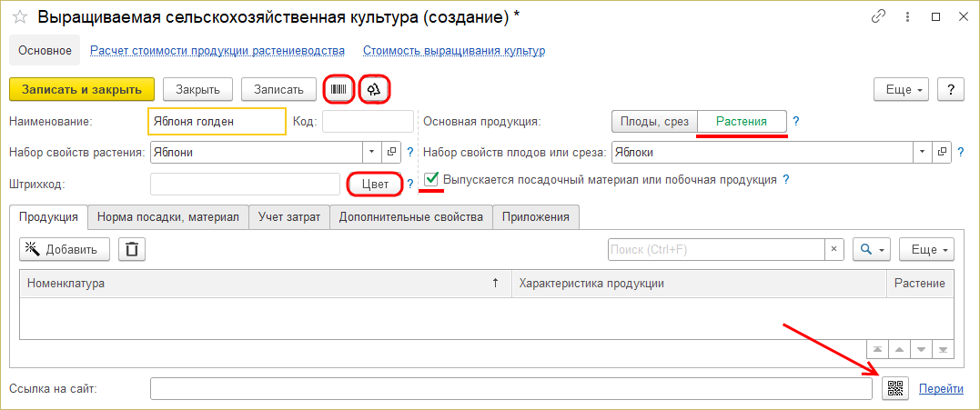The width and height of the screenshot is (980, 410).
Task: Select the 'Растения' main product option
Action: [742, 121]
